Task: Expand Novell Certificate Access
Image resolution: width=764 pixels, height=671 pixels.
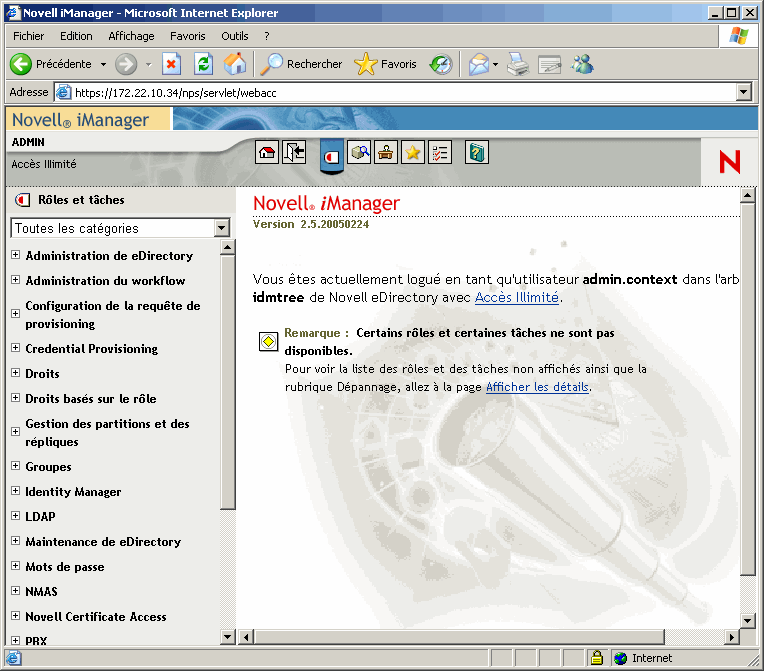Action: click(16, 615)
